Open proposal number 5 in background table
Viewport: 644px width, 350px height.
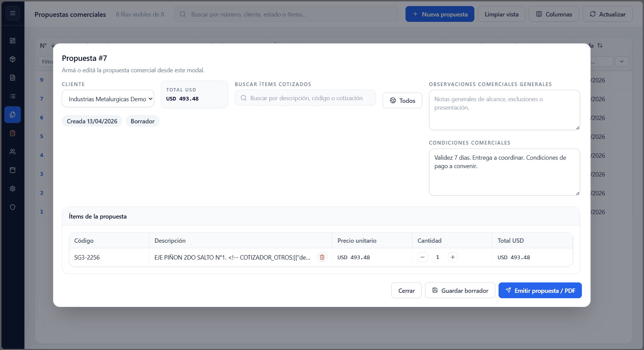(42, 137)
